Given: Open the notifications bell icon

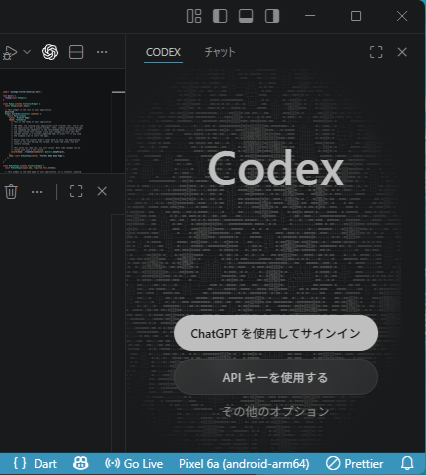Looking at the screenshot, I should pyautogui.click(x=407, y=463).
